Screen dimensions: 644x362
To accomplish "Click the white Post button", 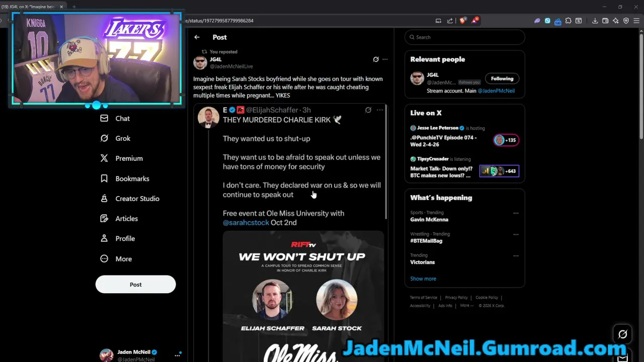I will (135, 285).
